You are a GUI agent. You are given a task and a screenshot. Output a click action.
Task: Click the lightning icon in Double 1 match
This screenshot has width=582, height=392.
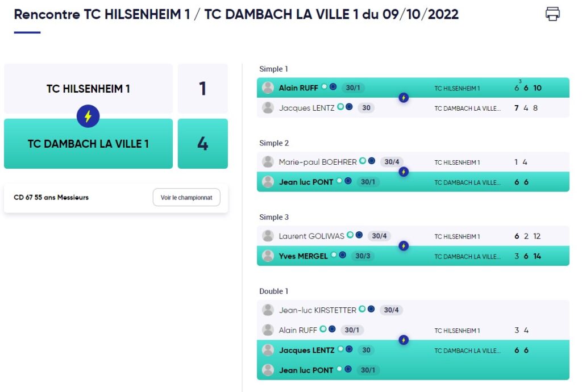pyautogui.click(x=404, y=340)
